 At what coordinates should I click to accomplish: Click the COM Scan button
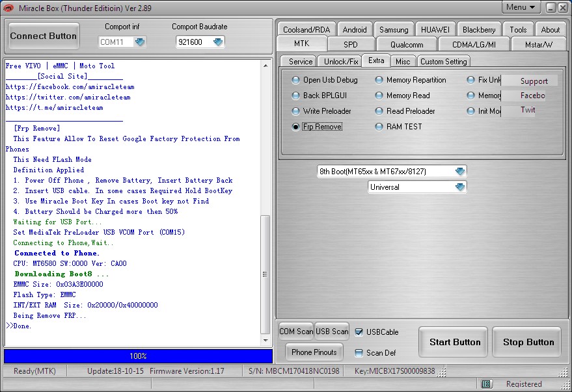(x=296, y=331)
